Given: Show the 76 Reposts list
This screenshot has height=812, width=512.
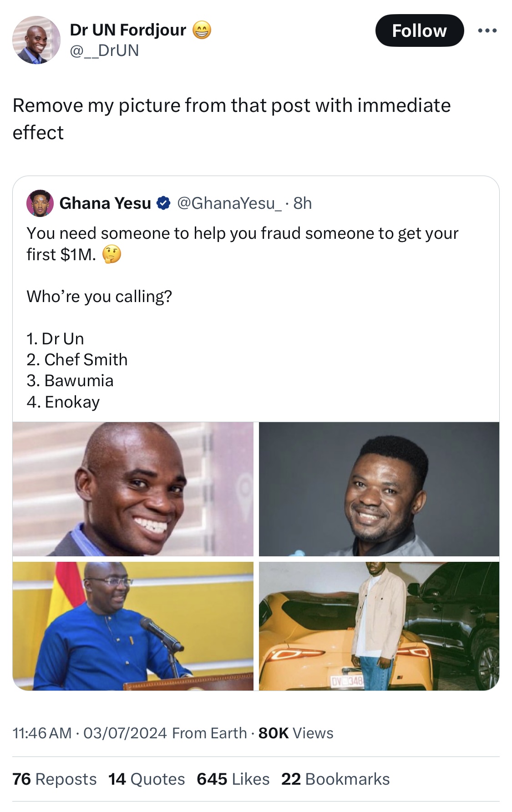Looking at the screenshot, I should pos(55,779).
